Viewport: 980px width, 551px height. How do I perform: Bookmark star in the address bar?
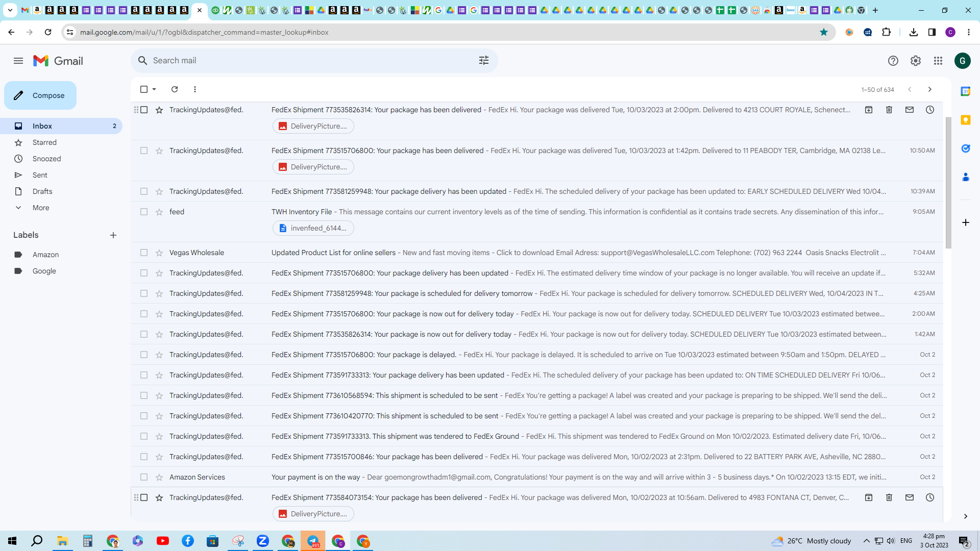click(x=824, y=32)
